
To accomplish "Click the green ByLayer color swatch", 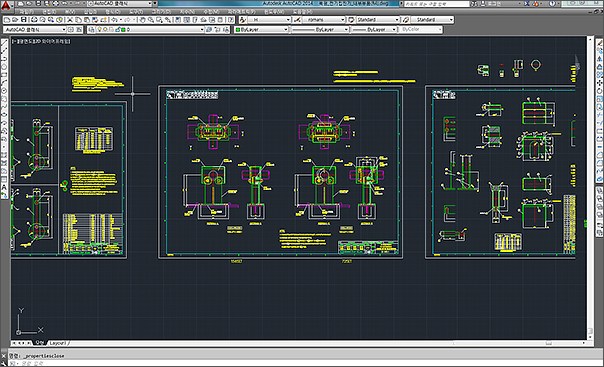I will (x=238, y=30).
